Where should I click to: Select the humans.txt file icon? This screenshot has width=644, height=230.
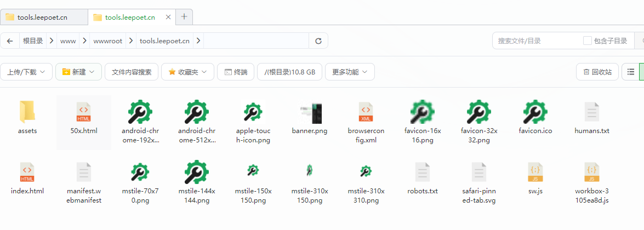pyautogui.click(x=591, y=112)
